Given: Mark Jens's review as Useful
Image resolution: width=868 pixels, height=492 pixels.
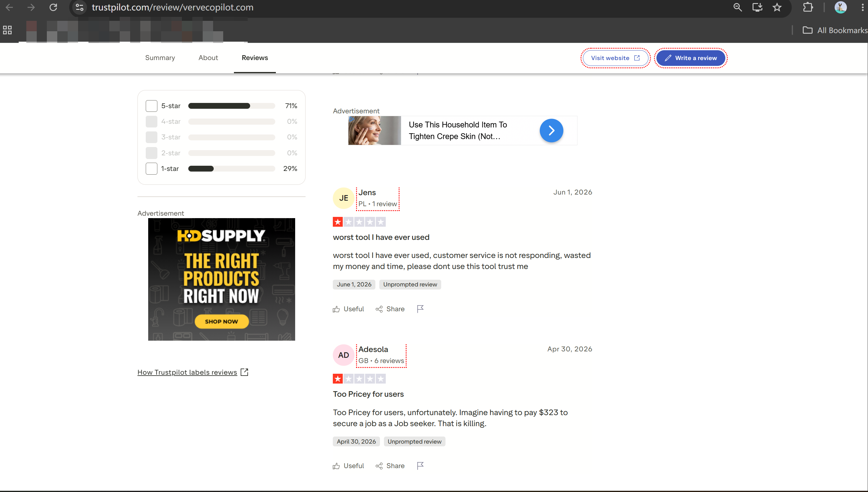Looking at the screenshot, I should tap(348, 309).
